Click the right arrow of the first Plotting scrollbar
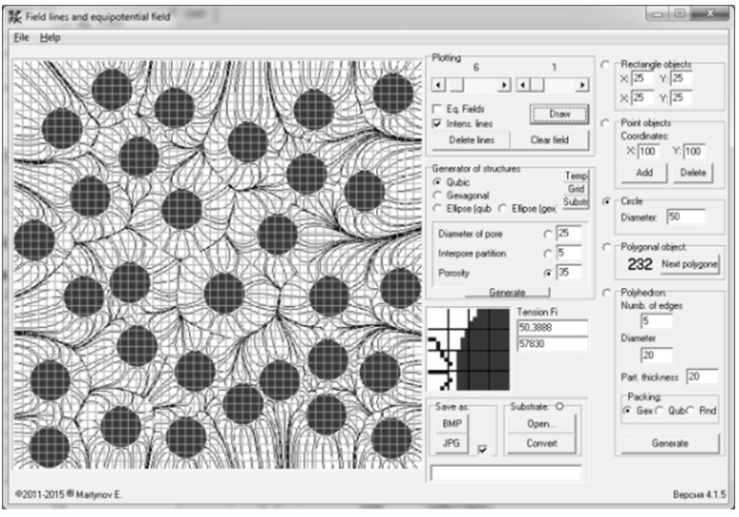Screen dimensions: 739x517 pyautogui.click(x=503, y=86)
